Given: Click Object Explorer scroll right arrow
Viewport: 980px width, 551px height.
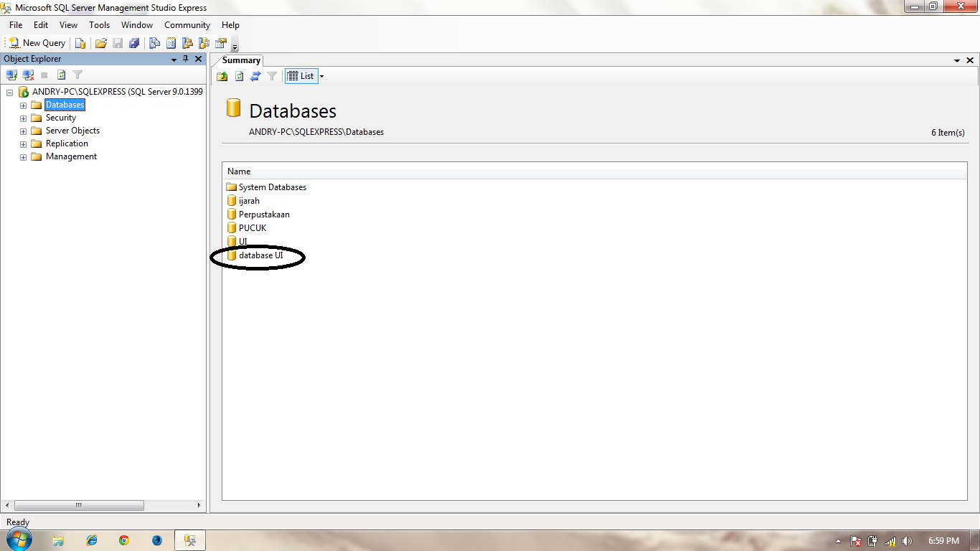Looking at the screenshot, I should pos(199,505).
